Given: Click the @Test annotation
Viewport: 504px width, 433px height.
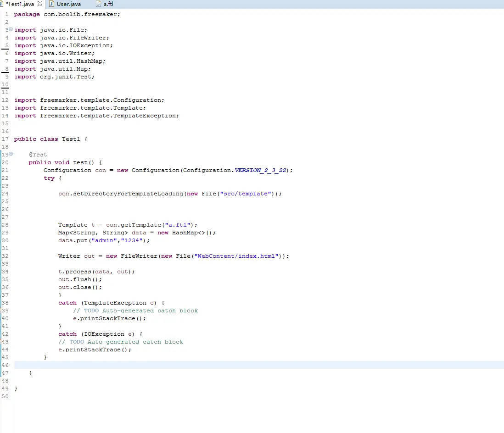Looking at the screenshot, I should 38,155.
